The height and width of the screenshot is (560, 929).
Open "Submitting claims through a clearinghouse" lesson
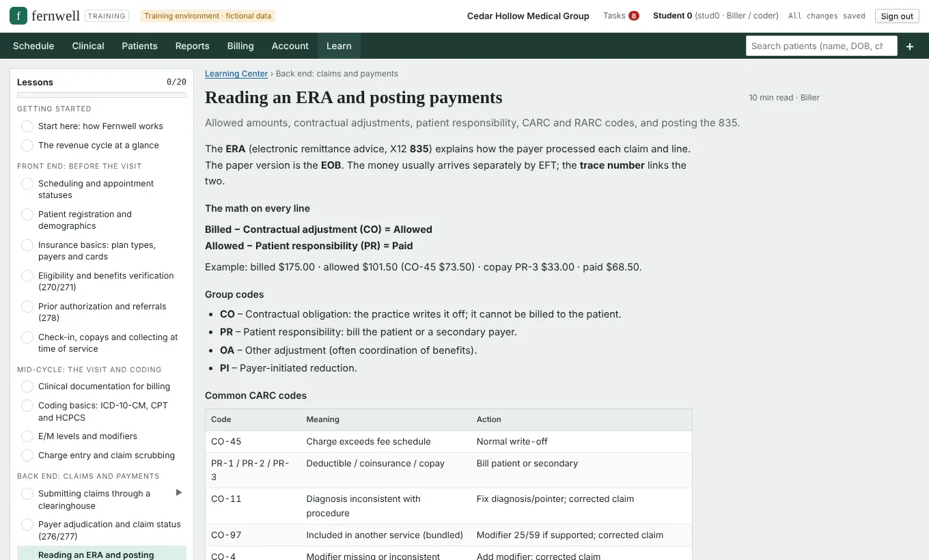94,500
